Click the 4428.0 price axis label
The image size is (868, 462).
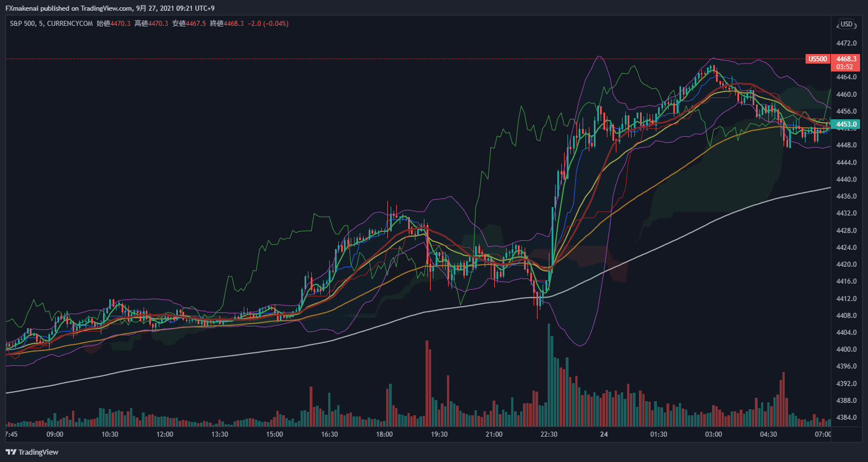(x=847, y=231)
